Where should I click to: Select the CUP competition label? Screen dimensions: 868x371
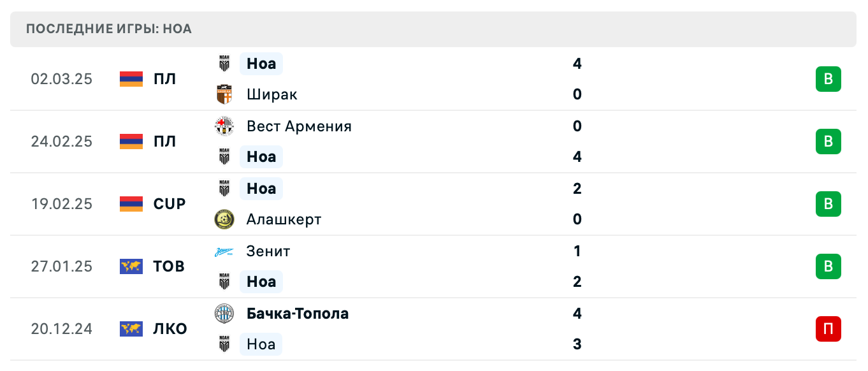(170, 204)
